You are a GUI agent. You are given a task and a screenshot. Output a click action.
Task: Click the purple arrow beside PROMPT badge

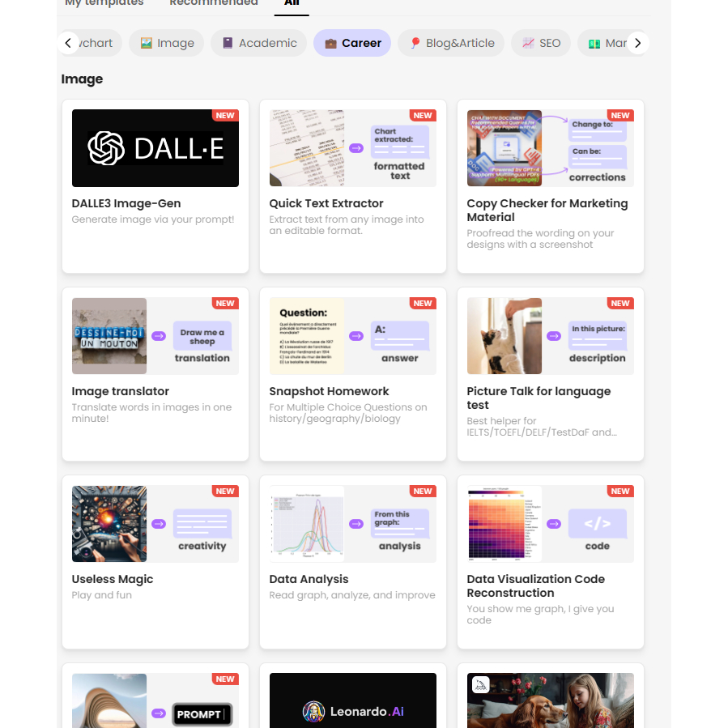pos(159,713)
